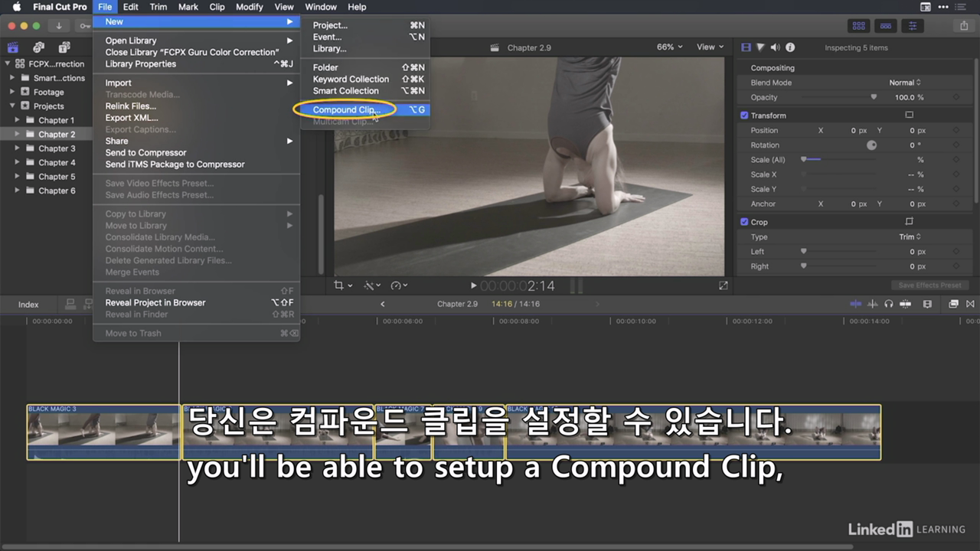The image size is (980, 551).
Task: Open the Photos and Audio sidebar
Action: tap(38, 47)
